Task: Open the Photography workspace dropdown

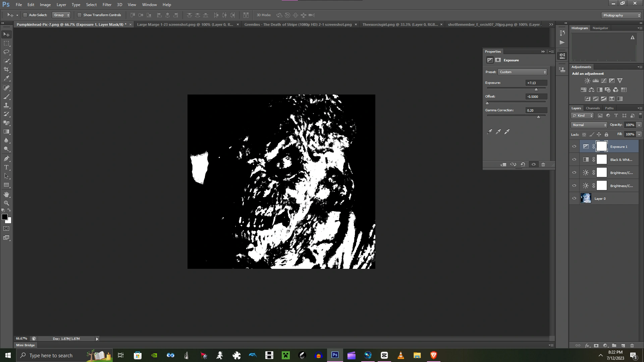Action: click(x=621, y=15)
